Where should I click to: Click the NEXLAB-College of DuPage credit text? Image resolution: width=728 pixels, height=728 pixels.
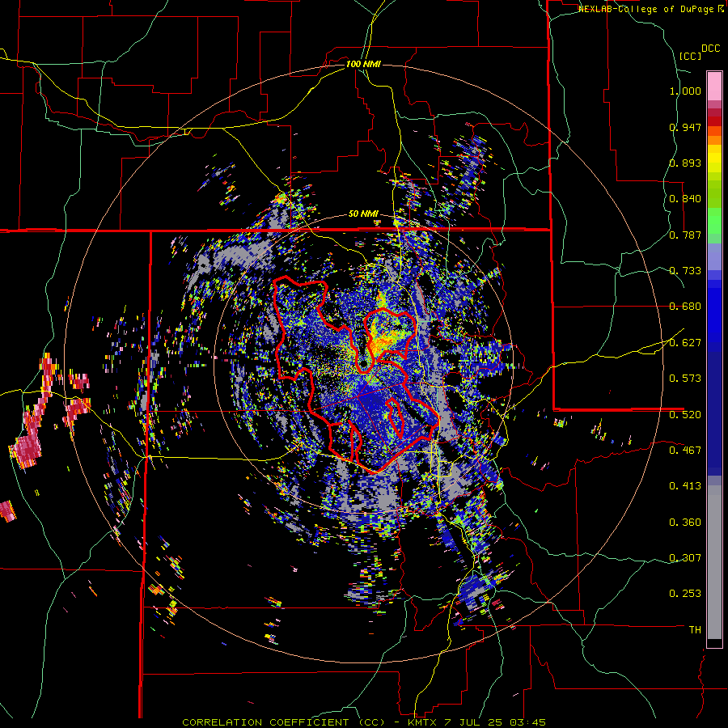pyautogui.click(x=650, y=9)
